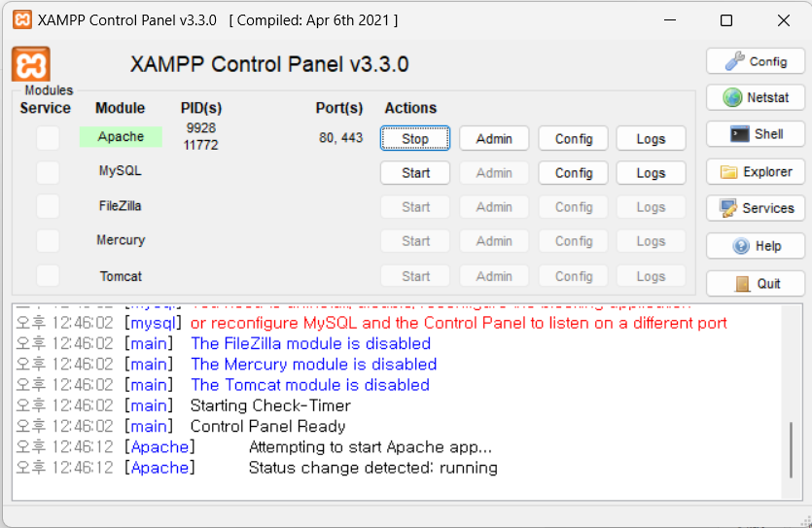The width and height of the screenshot is (812, 528).
Task: Click Apache PID 9928
Action: 201,127
